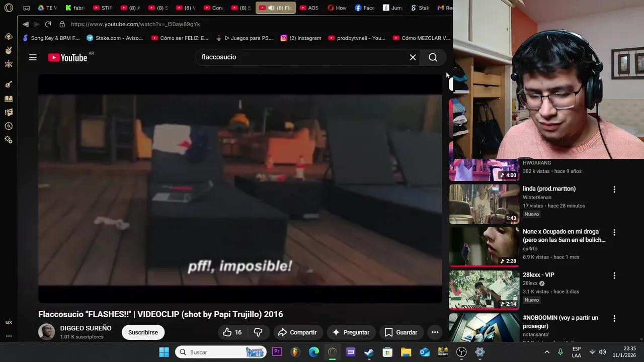Dislike the video with thumbs down

258,332
